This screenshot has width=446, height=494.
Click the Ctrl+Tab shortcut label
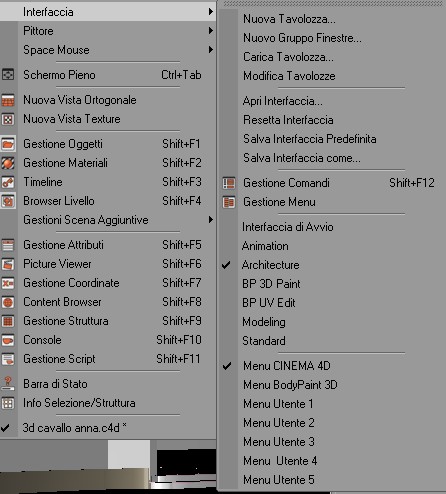pyautogui.click(x=181, y=75)
